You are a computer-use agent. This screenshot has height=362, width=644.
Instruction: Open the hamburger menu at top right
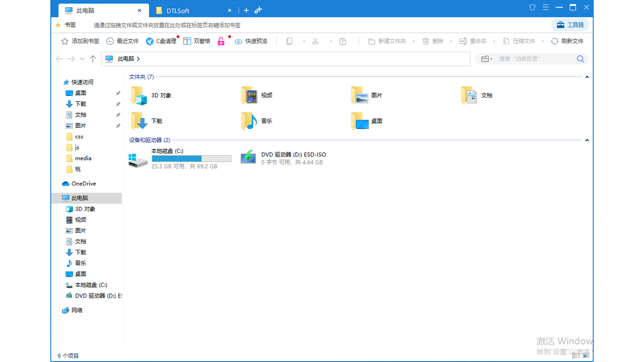coord(546,7)
